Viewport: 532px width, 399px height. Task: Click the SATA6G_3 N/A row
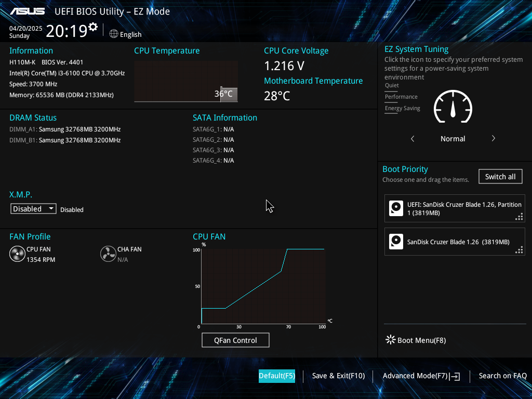coord(213,150)
